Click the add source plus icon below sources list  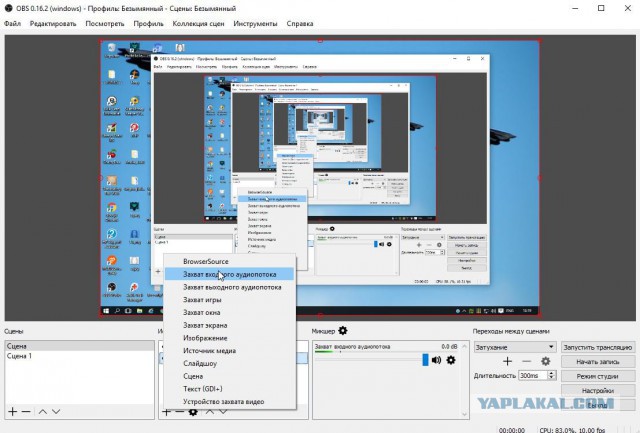coord(166,412)
